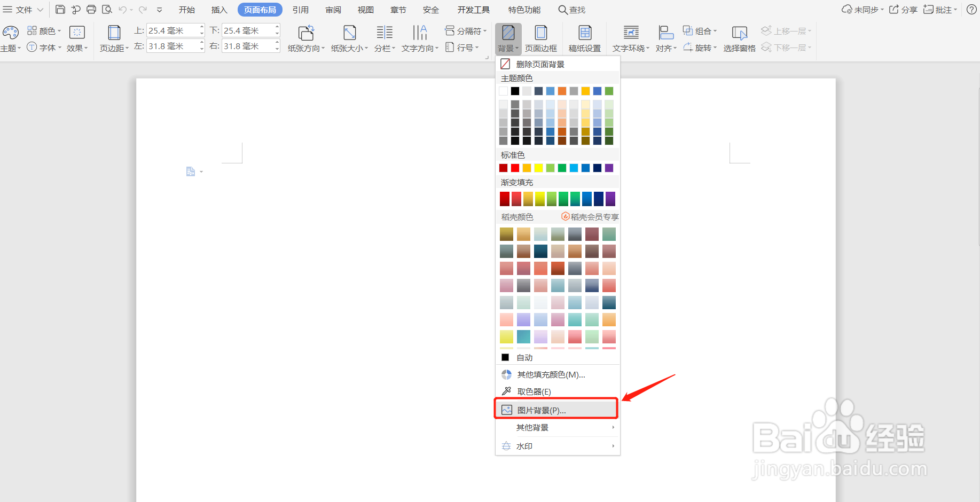
Task: Click the Save icon in quick toolbar
Action: pos(60,10)
